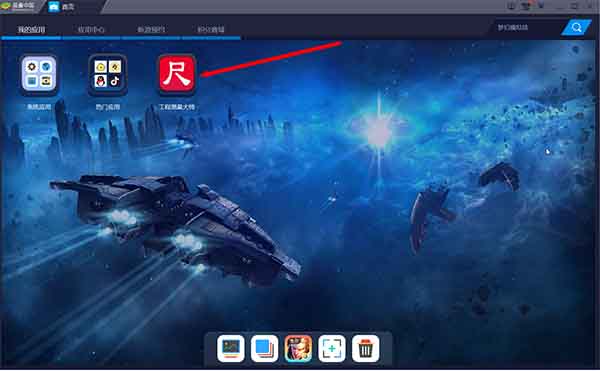Click the 工程测量大师 app label
The image size is (600, 371).
click(177, 107)
